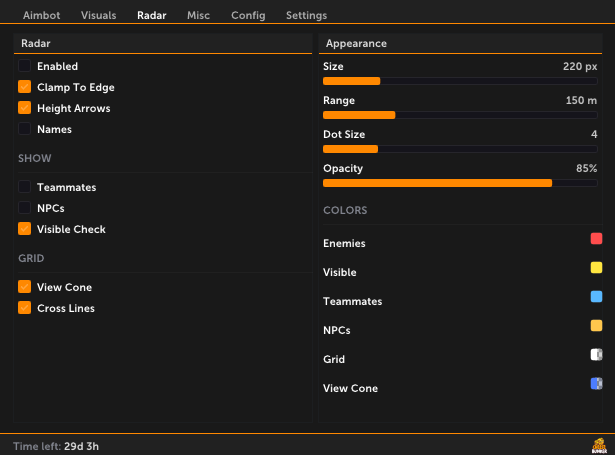
Task: Open the white Grid color swatch
Action: tap(596, 355)
